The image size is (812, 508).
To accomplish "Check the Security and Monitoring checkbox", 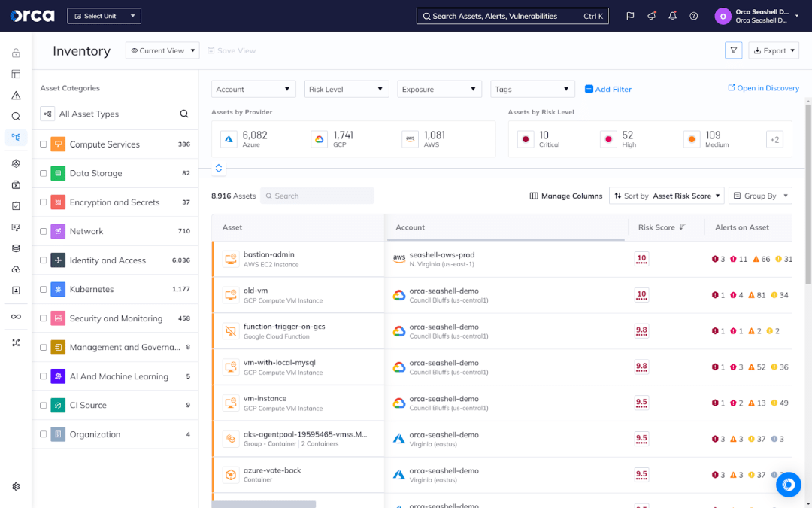I will (44, 318).
